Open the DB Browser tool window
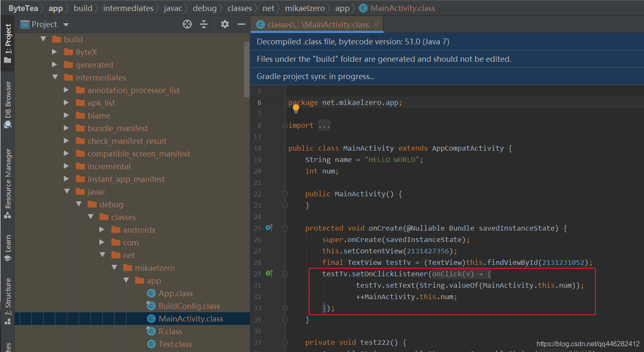644x352 pixels. click(x=8, y=104)
